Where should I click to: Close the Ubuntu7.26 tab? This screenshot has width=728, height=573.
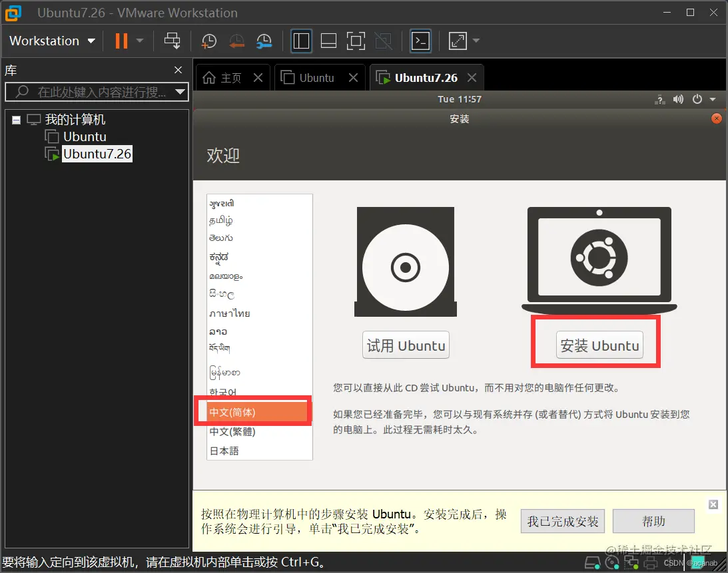(472, 77)
